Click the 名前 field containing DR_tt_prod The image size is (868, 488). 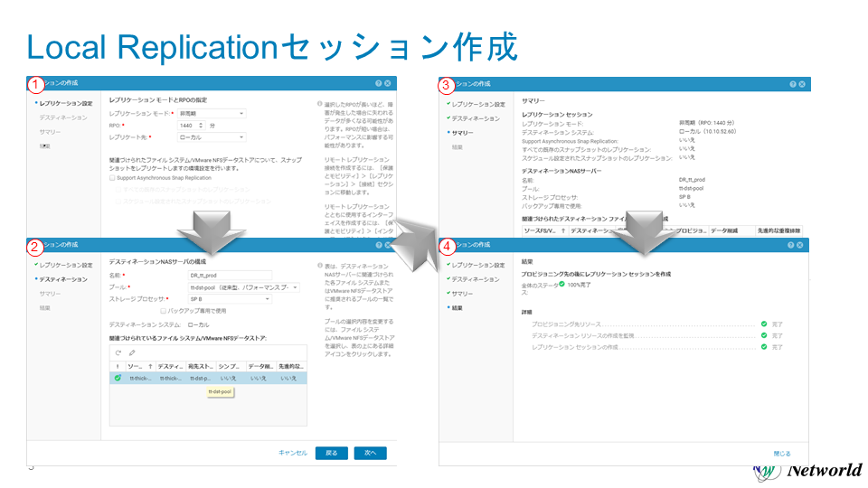(x=230, y=276)
